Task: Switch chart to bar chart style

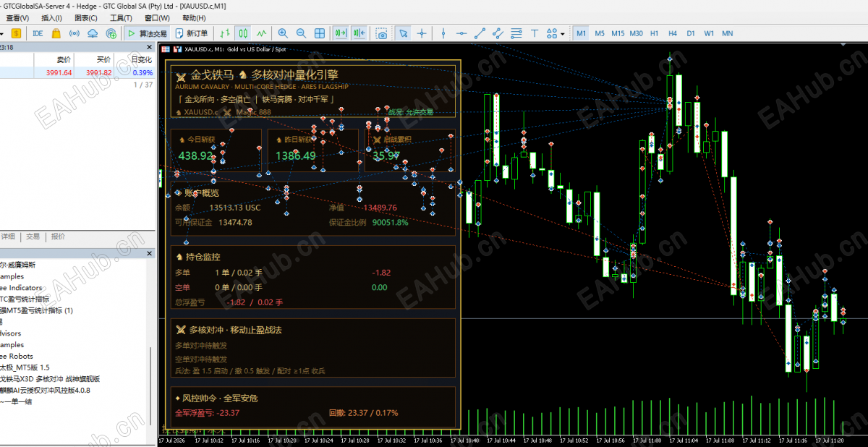Action: [x=226, y=33]
